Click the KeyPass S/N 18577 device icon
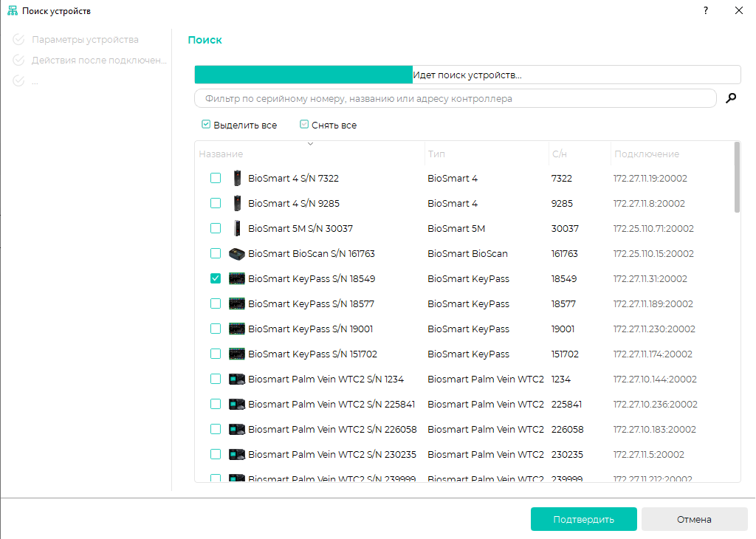The width and height of the screenshot is (756, 539). click(237, 303)
